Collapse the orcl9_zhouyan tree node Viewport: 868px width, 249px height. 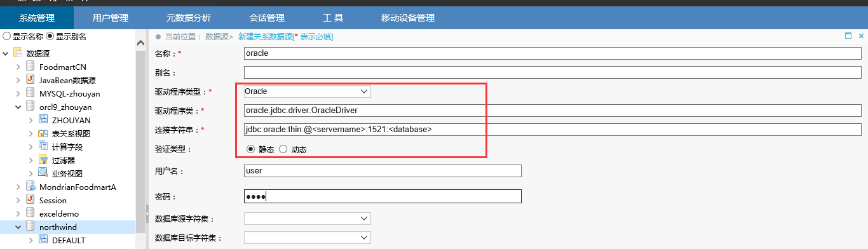coord(18,107)
